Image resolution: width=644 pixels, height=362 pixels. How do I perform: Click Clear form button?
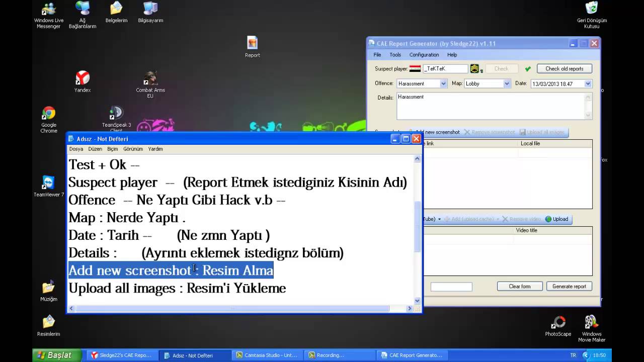[x=519, y=287]
